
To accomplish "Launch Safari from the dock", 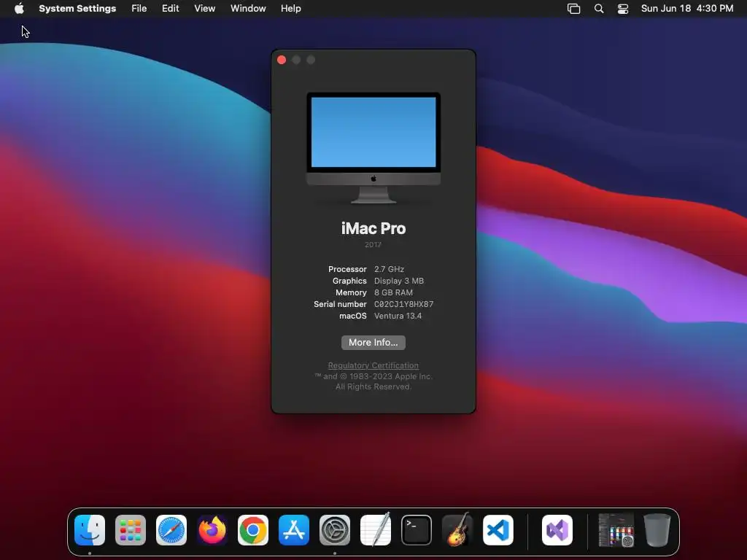I will (x=171, y=530).
